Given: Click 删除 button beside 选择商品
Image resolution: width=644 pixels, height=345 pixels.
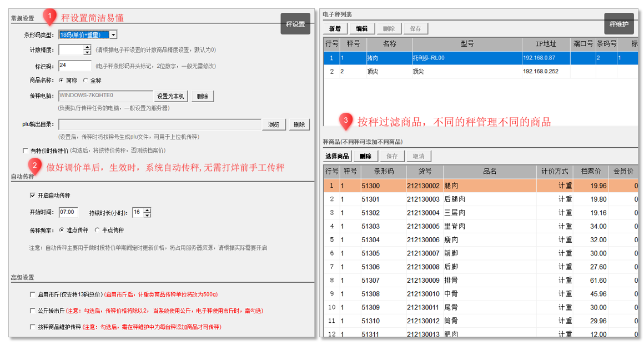Looking at the screenshot, I should [x=365, y=156].
